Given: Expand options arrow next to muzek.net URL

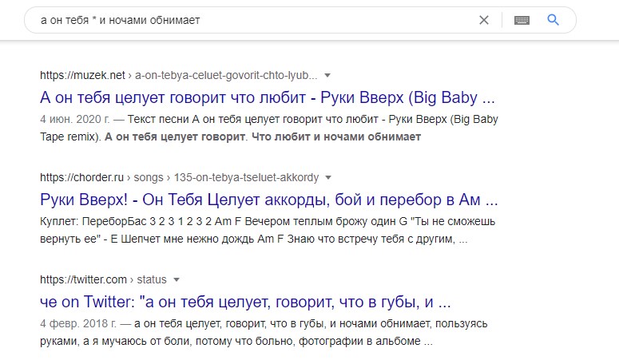Looking at the screenshot, I should click(327, 75).
